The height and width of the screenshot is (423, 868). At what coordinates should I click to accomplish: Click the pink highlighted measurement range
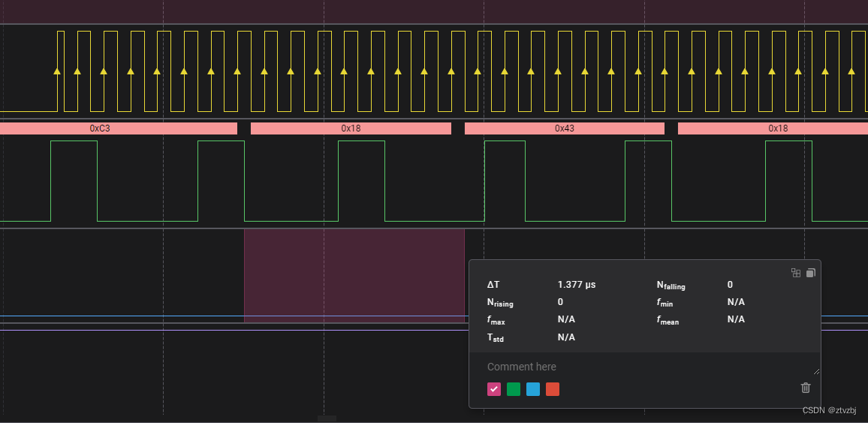354,276
